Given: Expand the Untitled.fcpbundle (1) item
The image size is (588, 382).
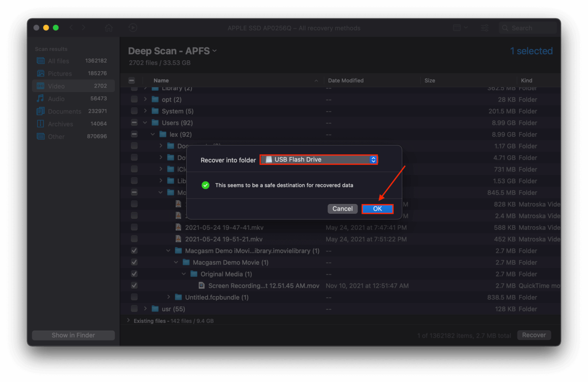Looking at the screenshot, I should [169, 297].
